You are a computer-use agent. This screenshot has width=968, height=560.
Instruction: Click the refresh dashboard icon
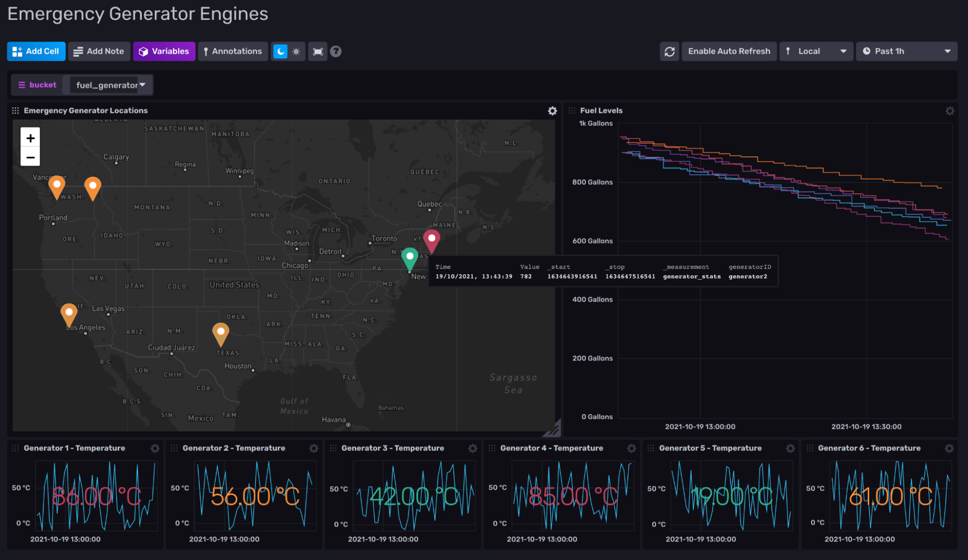(x=669, y=51)
